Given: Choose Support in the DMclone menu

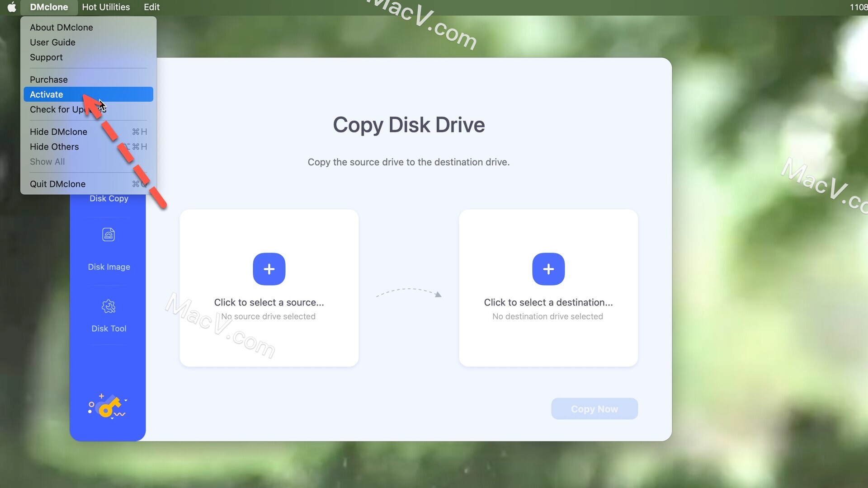Looking at the screenshot, I should point(88,57).
